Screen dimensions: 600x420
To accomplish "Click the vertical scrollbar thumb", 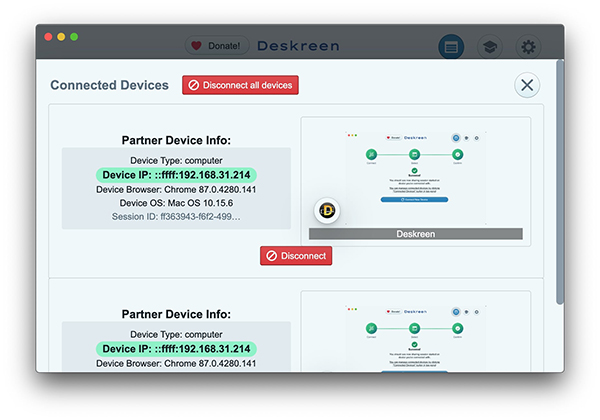I will point(560,182).
